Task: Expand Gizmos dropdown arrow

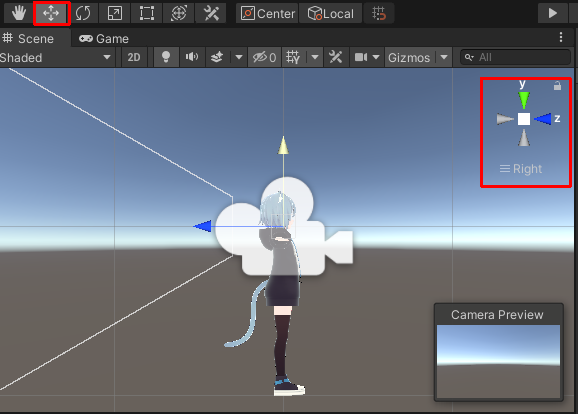Action: tap(444, 57)
